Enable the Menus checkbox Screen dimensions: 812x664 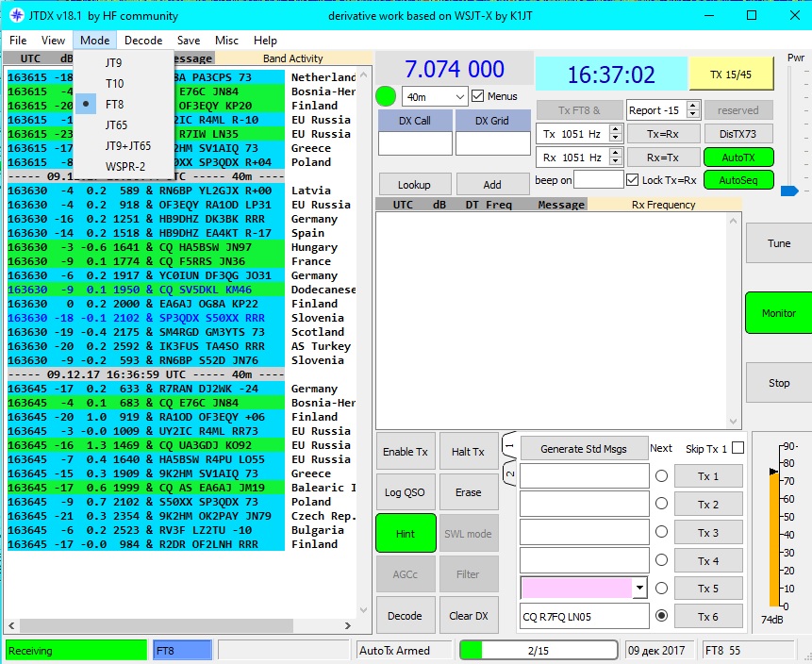click(x=478, y=96)
